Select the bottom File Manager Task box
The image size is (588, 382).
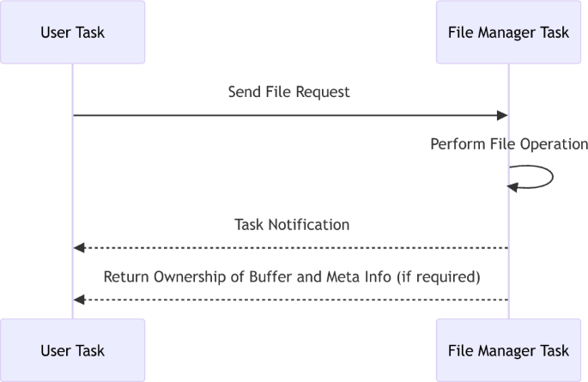tap(508, 350)
